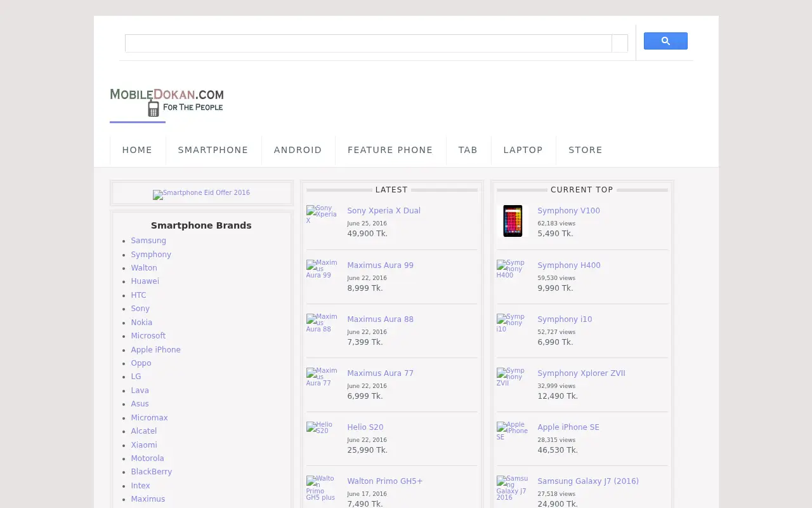Click the 25,990 Tk. price text

[367, 450]
